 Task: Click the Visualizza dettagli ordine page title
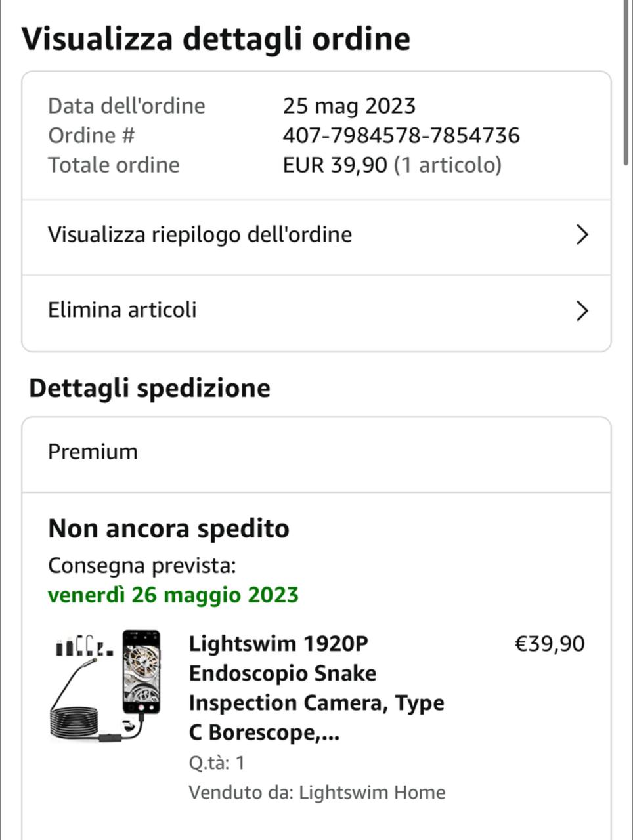(x=216, y=39)
